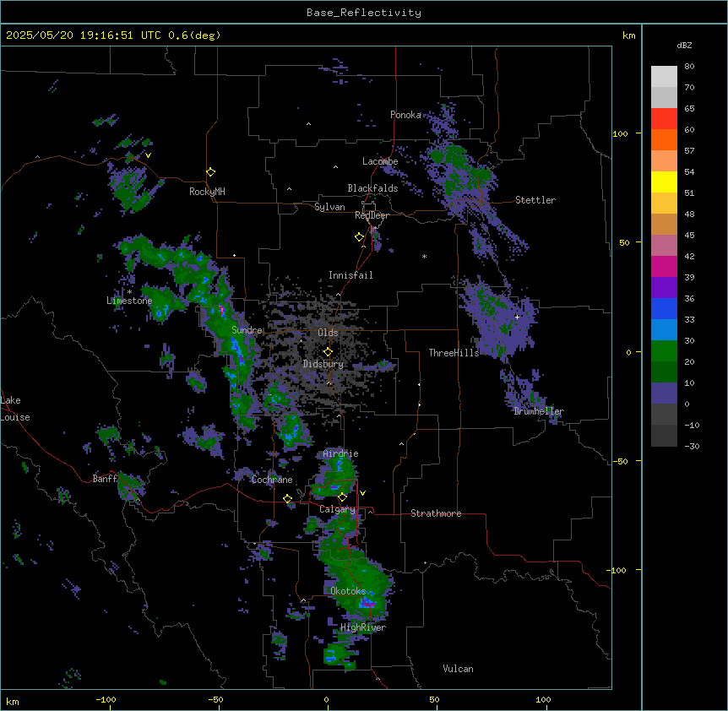Click the Calgary label
Image resolution: width=728 pixels, height=711 pixels.
pos(338,509)
